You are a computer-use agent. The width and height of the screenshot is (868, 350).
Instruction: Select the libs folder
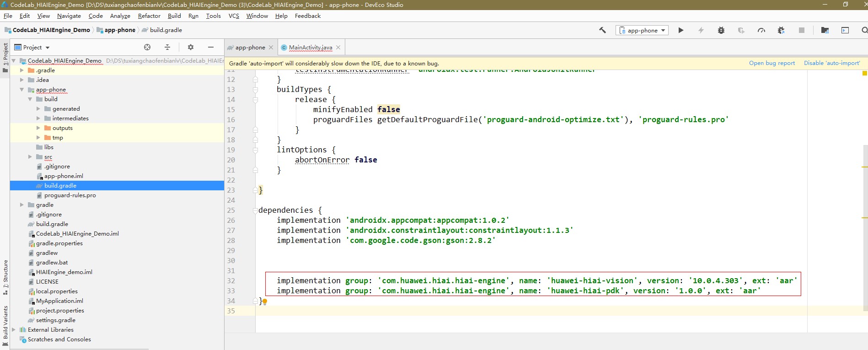48,147
